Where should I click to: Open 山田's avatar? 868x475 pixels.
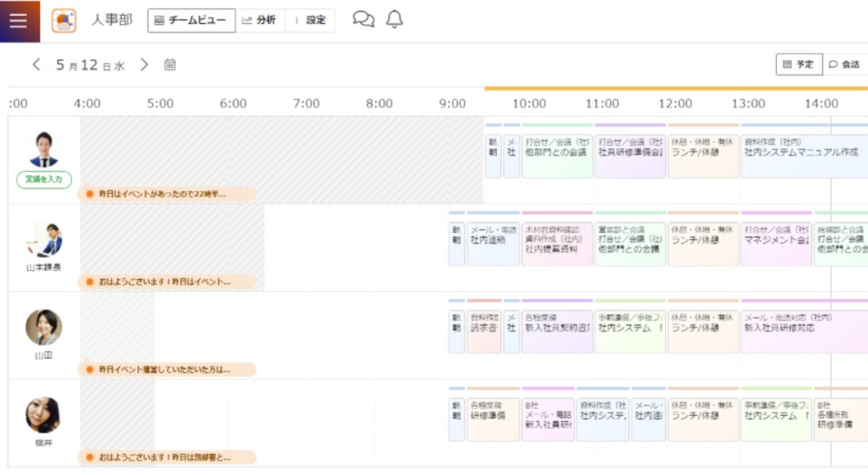tap(44, 327)
